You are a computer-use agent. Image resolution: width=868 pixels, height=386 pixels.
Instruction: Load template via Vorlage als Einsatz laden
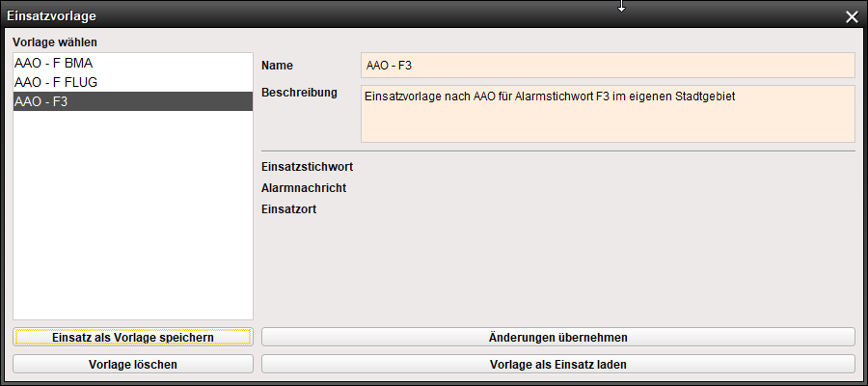click(558, 364)
